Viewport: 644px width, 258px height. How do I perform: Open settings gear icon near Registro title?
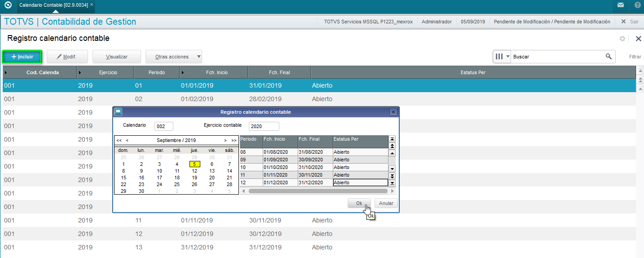coord(622,39)
